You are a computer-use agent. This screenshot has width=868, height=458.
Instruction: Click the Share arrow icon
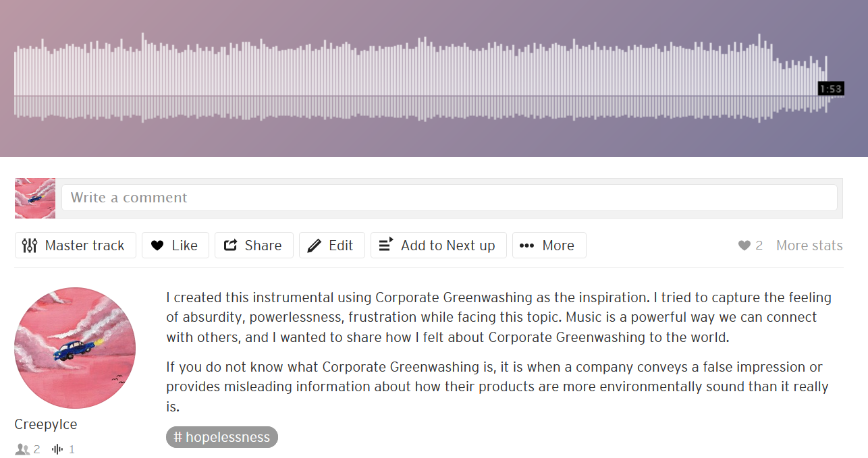(x=230, y=246)
